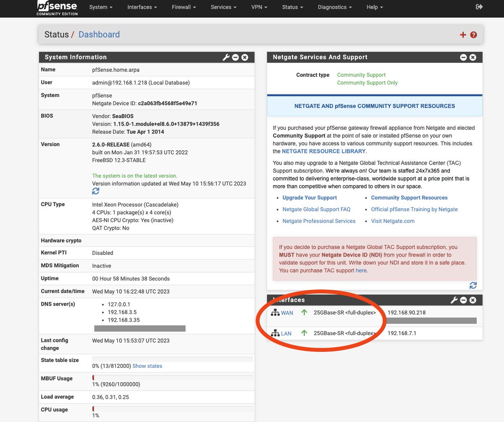
Task: Click the 'Community Support Only' contract text
Action: [367, 83]
